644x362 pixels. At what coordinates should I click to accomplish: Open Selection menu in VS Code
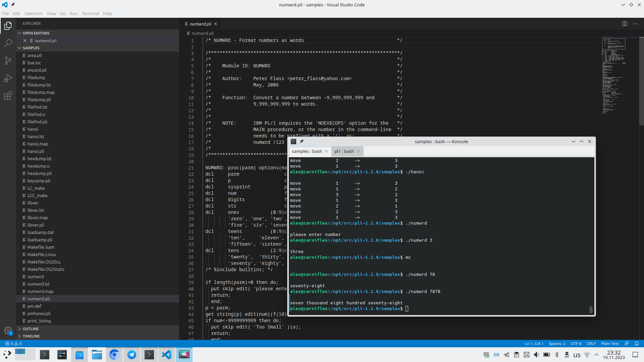(33, 14)
